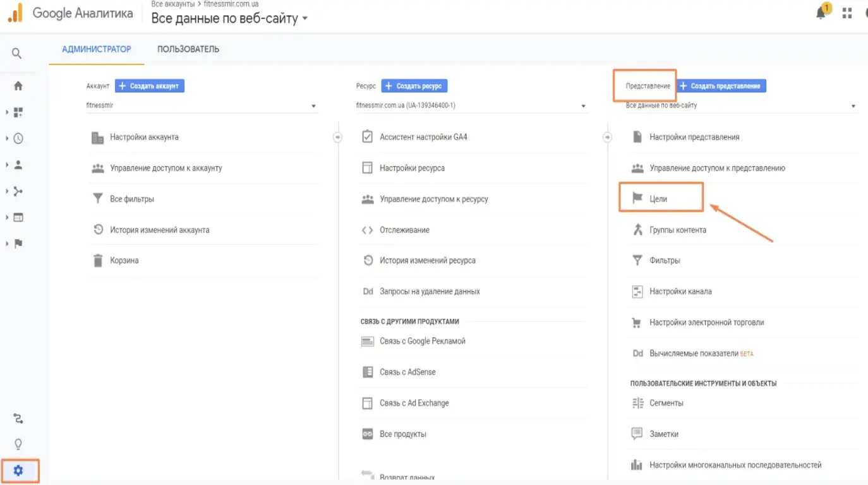
Task: Open Conversions flag icon in sidebar
Action: pos(18,244)
